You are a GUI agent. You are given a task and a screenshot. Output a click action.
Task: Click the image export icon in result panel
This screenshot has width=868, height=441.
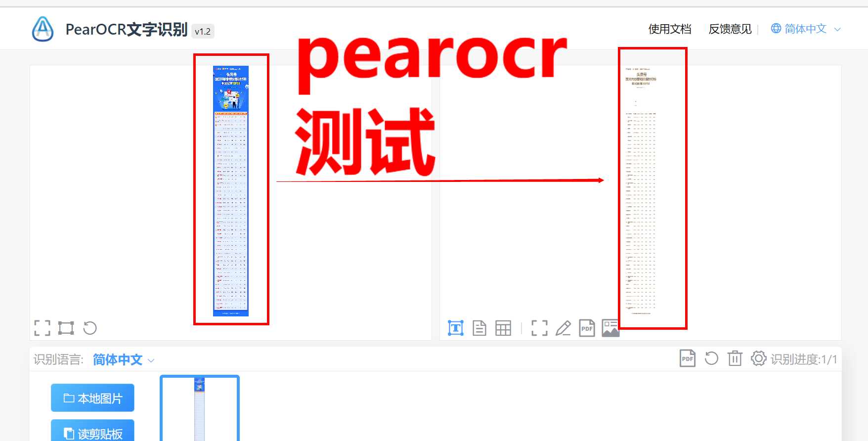[610, 328]
